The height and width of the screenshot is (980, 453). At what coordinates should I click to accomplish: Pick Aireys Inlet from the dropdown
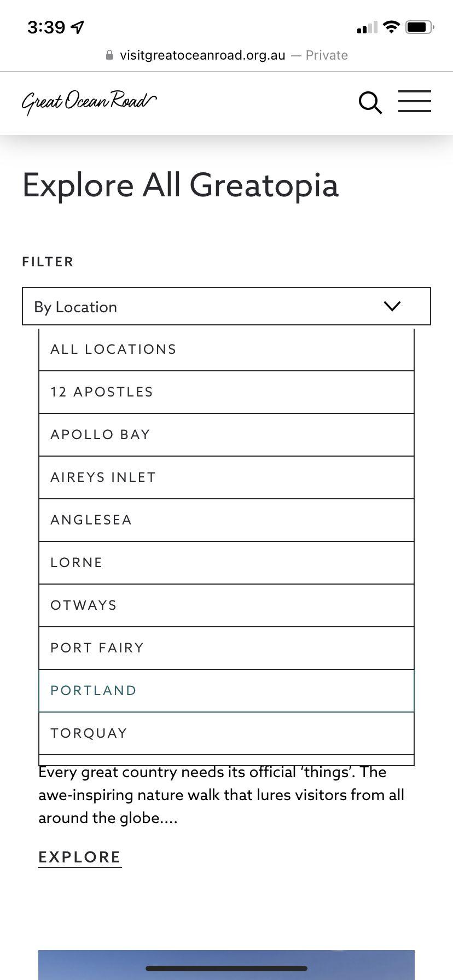pyautogui.click(x=226, y=477)
